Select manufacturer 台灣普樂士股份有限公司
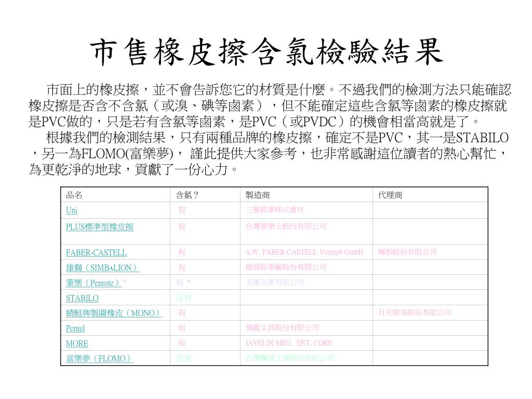Screen dimensions: 532x399 [286, 226]
